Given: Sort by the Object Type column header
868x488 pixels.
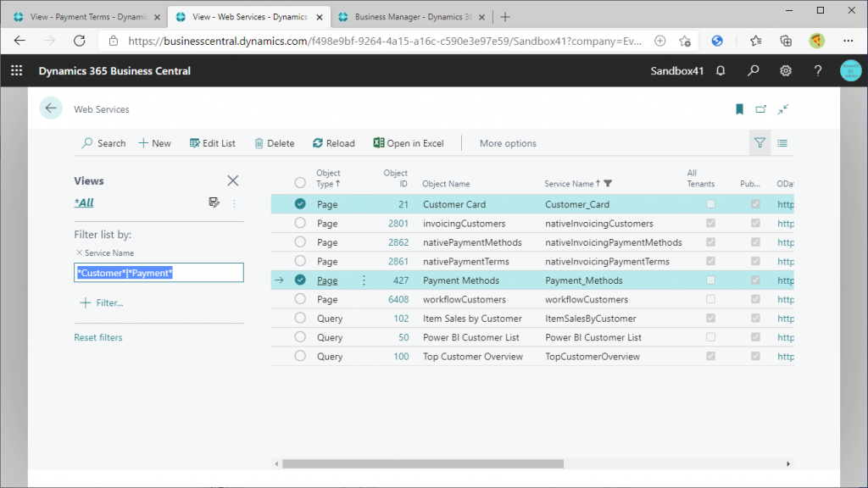Looking at the screenshot, I should tap(328, 178).
